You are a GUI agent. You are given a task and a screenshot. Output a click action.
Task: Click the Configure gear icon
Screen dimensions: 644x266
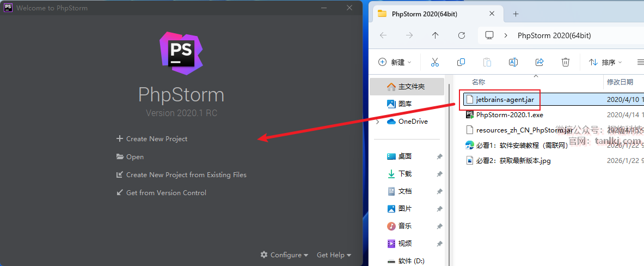(x=264, y=255)
